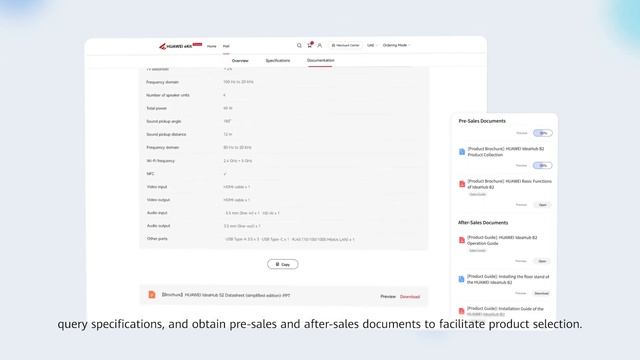
Task: Click progress button under Product Collection brochure
Action: pos(542,165)
